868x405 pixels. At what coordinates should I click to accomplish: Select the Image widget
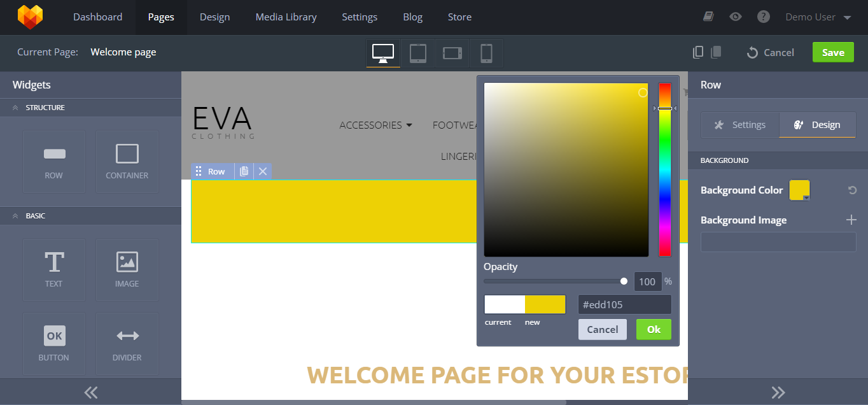[127, 269]
